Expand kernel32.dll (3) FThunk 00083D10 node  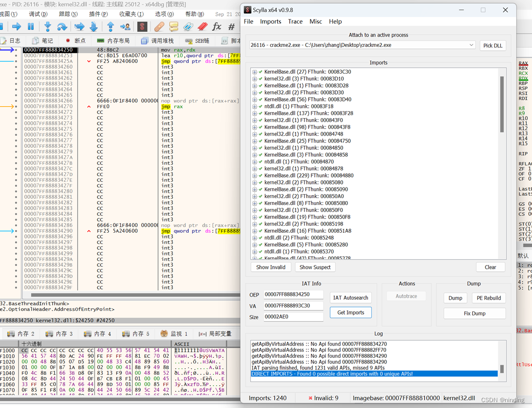pos(254,79)
